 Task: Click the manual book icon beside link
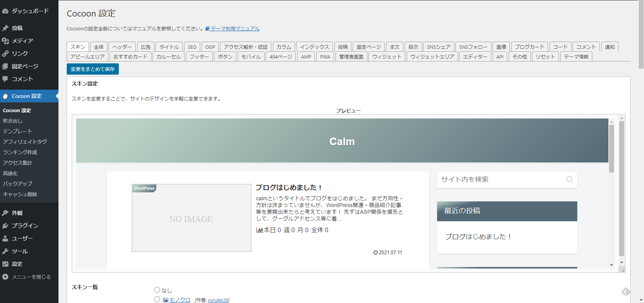[x=207, y=29]
